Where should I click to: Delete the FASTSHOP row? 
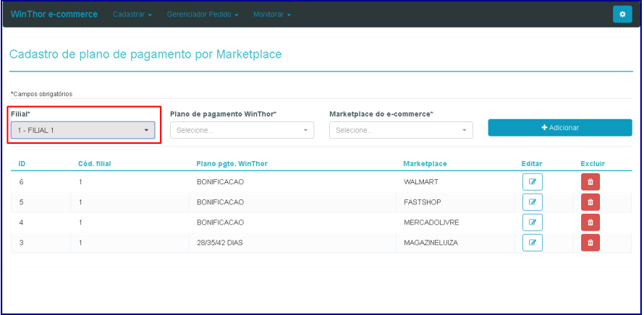coord(590,202)
